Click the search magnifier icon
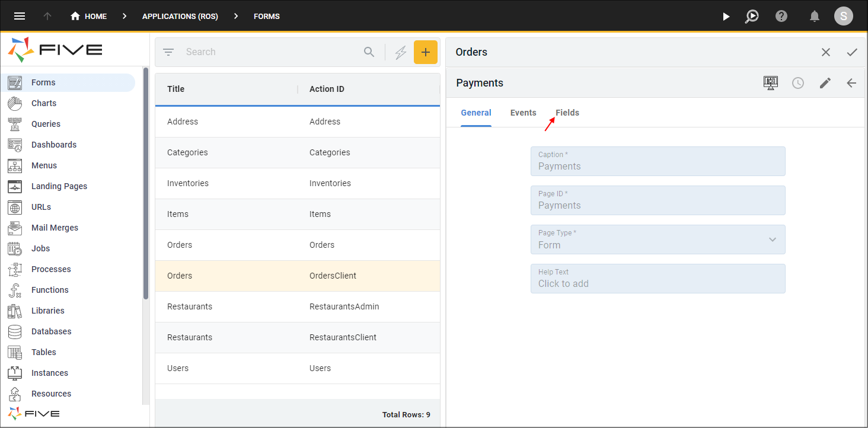868x428 pixels. pos(369,52)
